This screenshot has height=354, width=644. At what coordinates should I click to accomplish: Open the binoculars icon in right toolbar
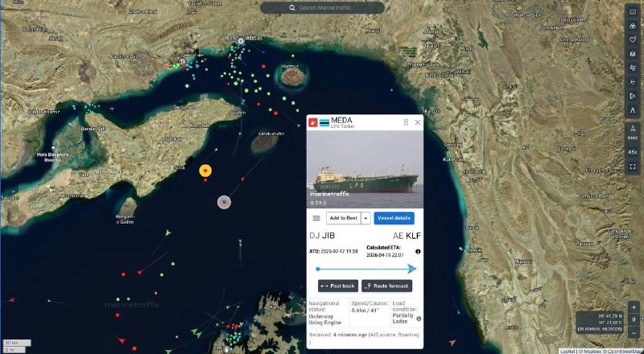(633, 26)
